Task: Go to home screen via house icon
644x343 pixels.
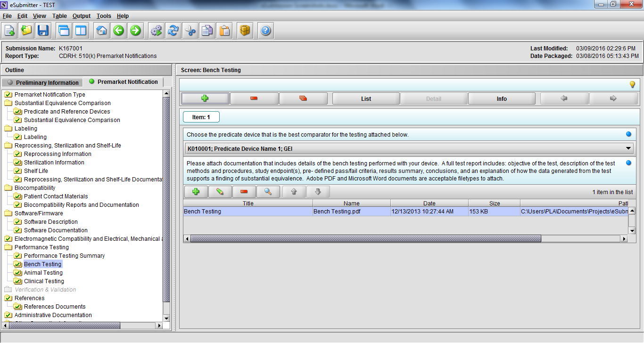Action: coord(101,31)
